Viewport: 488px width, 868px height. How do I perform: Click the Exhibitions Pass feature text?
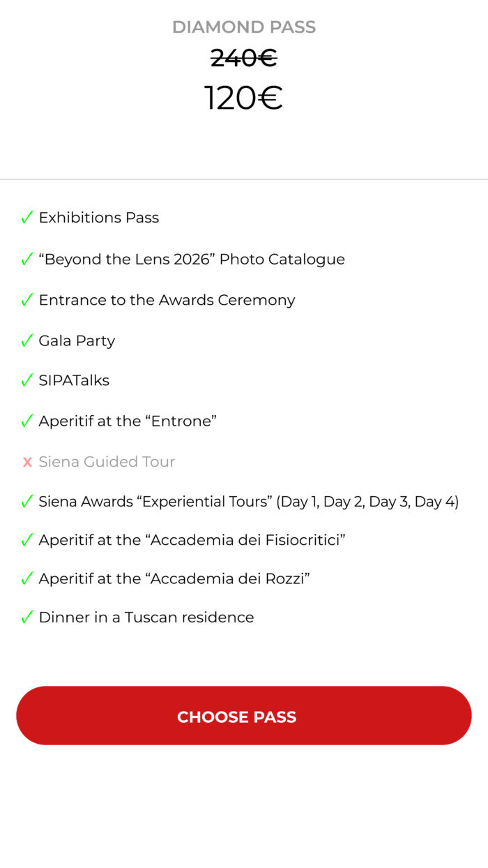click(x=99, y=218)
